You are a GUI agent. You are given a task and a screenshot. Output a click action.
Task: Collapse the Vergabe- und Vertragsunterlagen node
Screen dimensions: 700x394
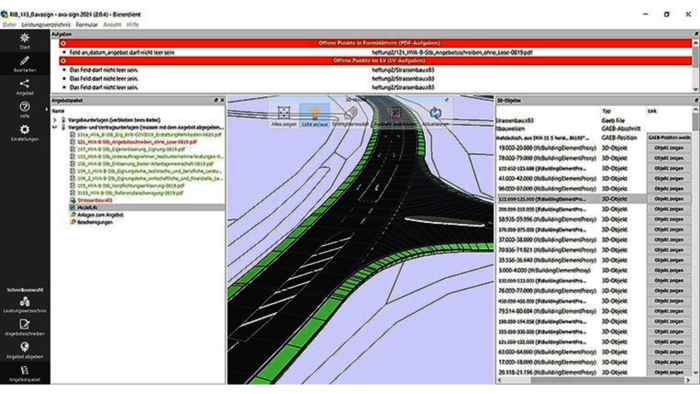pyautogui.click(x=54, y=127)
